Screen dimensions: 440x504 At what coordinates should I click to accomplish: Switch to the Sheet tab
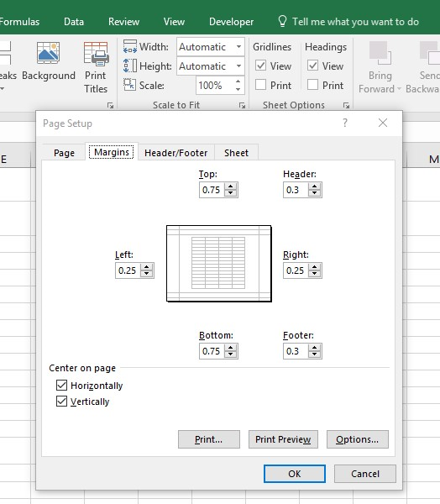(236, 153)
